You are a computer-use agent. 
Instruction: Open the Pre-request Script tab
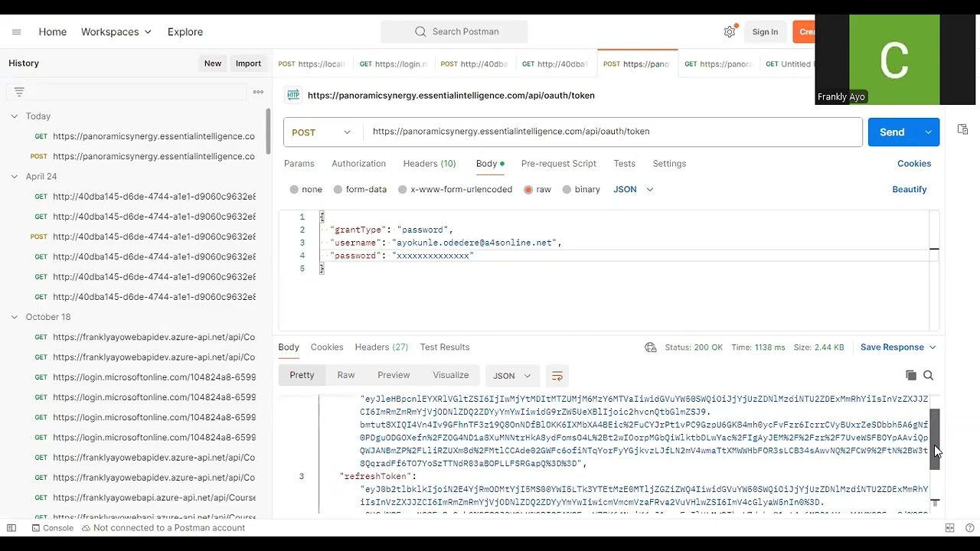tap(559, 164)
